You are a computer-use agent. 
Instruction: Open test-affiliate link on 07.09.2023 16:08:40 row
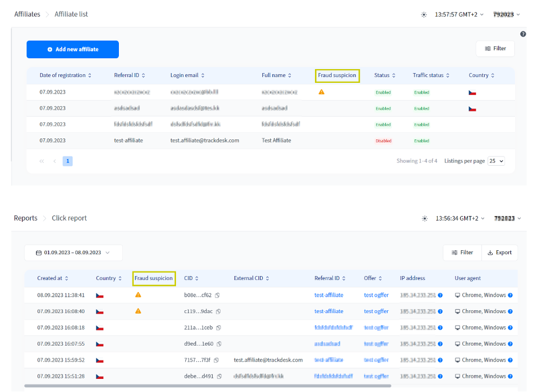coord(329,311)
